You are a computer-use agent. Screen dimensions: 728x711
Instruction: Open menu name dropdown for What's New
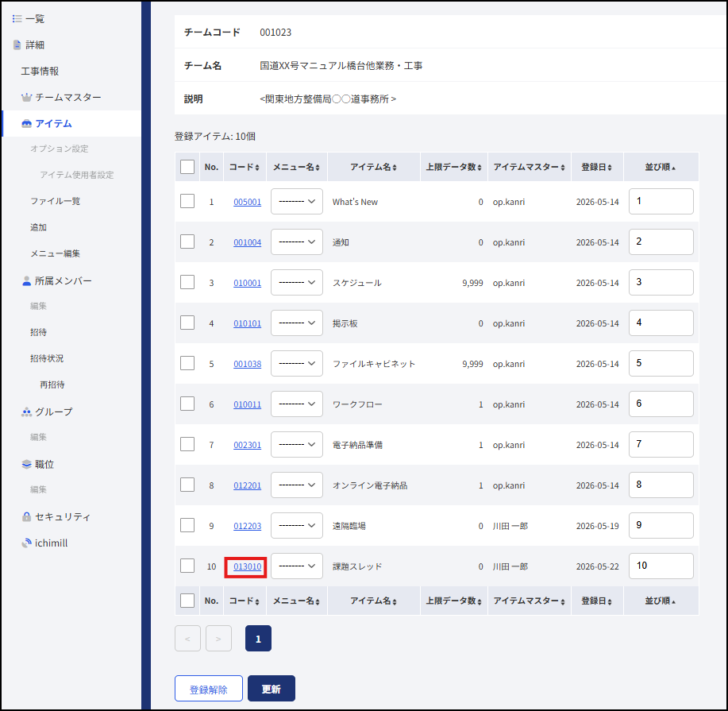[297, 201]
